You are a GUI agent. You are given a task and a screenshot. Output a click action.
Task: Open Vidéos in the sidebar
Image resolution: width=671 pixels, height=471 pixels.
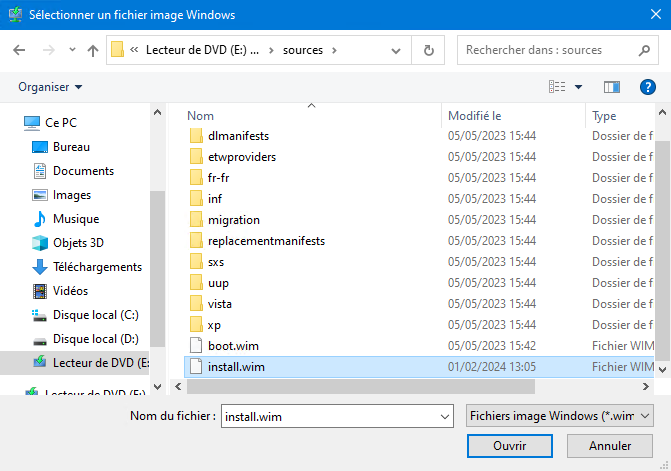click(x=60, y=290)
